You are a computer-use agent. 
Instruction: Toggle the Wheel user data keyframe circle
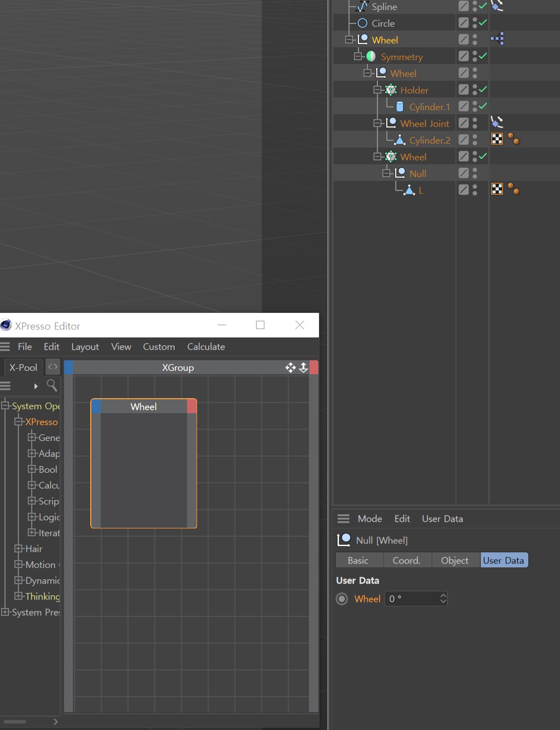(342, 599)
